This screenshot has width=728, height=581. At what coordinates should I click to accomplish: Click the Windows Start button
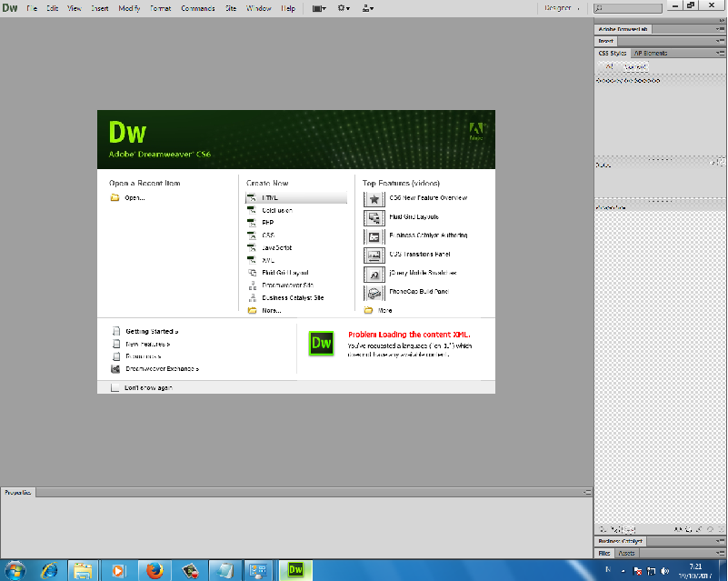pos(15,570)
